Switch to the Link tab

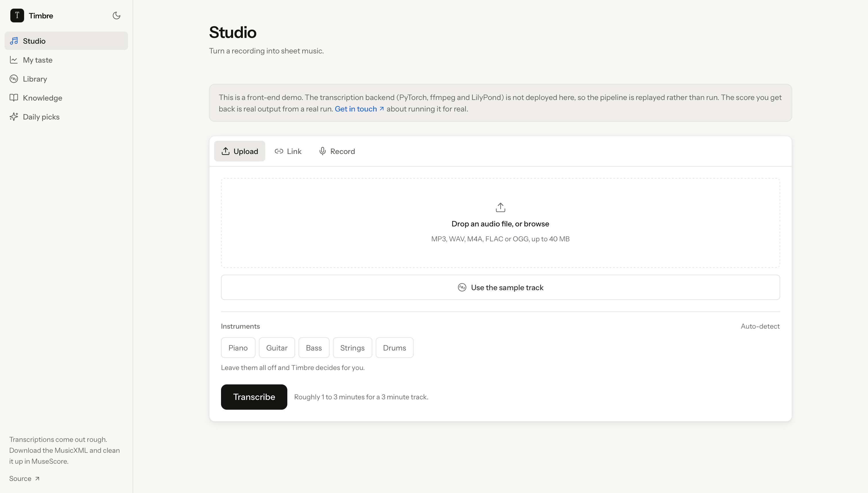click(288, 151)
